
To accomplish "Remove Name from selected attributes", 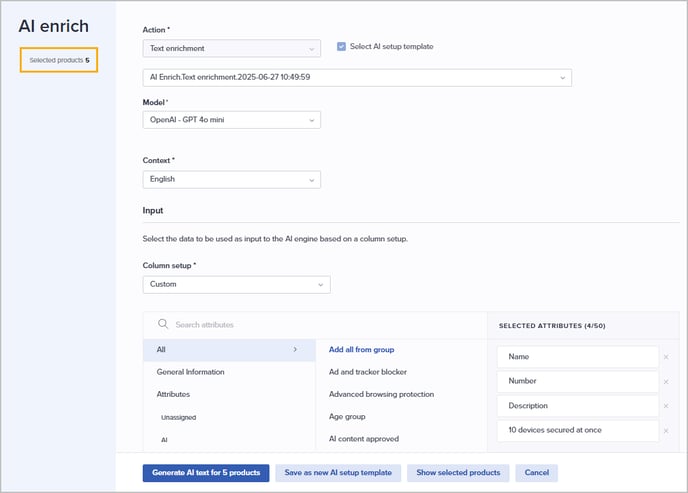I will coord(666,357).
